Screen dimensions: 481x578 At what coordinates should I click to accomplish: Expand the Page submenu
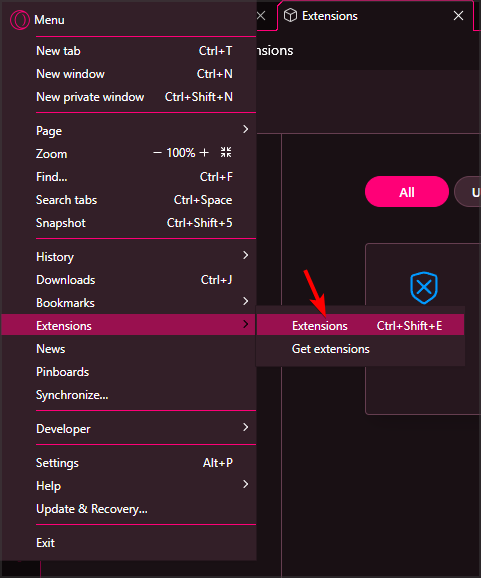click(245, 129)
